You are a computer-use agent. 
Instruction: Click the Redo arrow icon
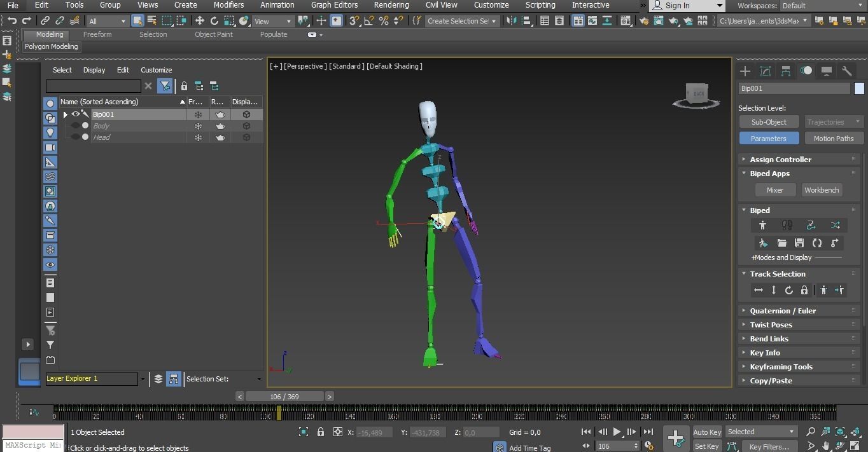pyautogui.click(x=27, y=21)
